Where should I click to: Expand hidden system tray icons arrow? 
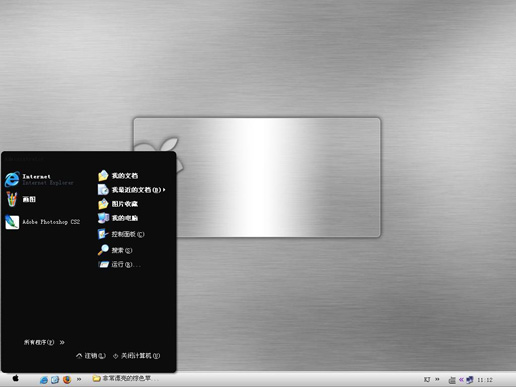click(x=461, y=379)
